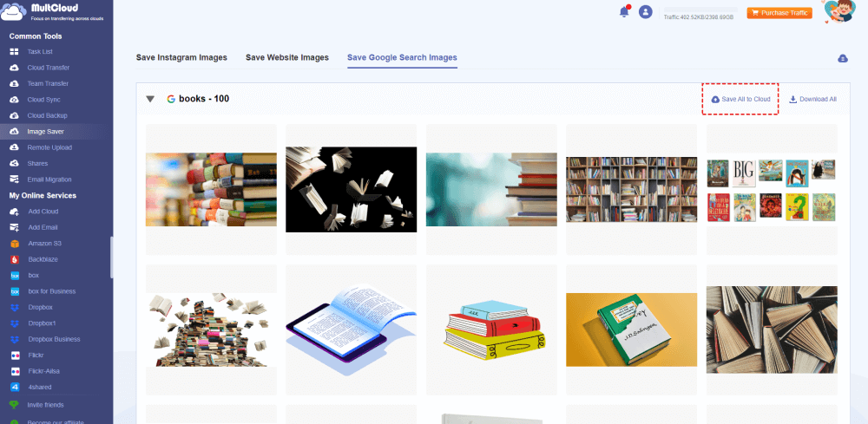Screen dimensions: 868x424
Task: Open Dropbox Business in sidebar
Action: coord(54,339)
